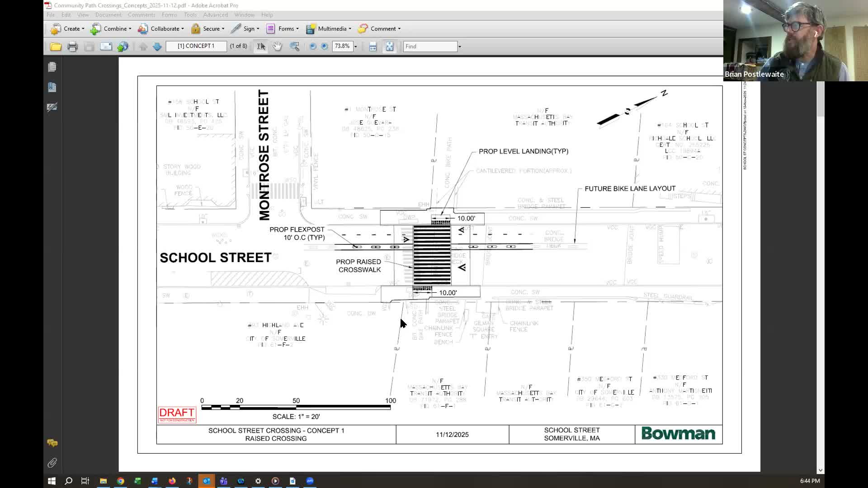Image resolution: width=868 pixels, height=488 pixels.
Task: Expand the zoom percentage dropdown
Action: point(355,46)
